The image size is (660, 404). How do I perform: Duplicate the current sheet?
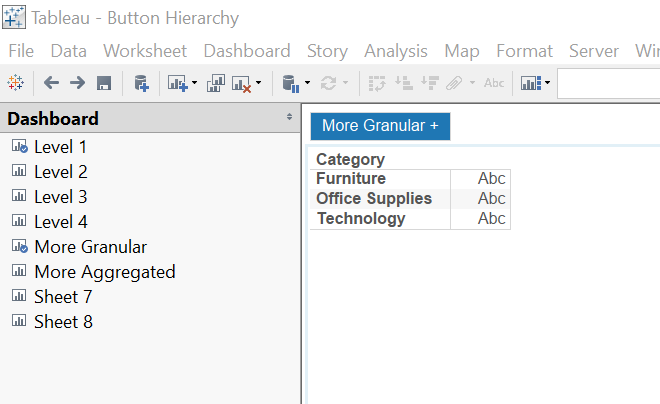click(x=215, y=84)
